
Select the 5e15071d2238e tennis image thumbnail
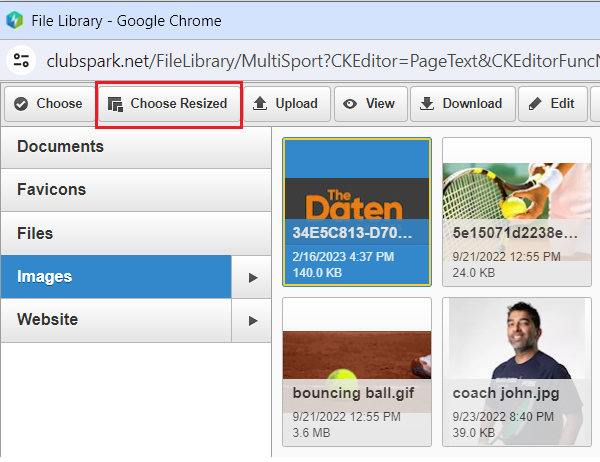point(516,211)
